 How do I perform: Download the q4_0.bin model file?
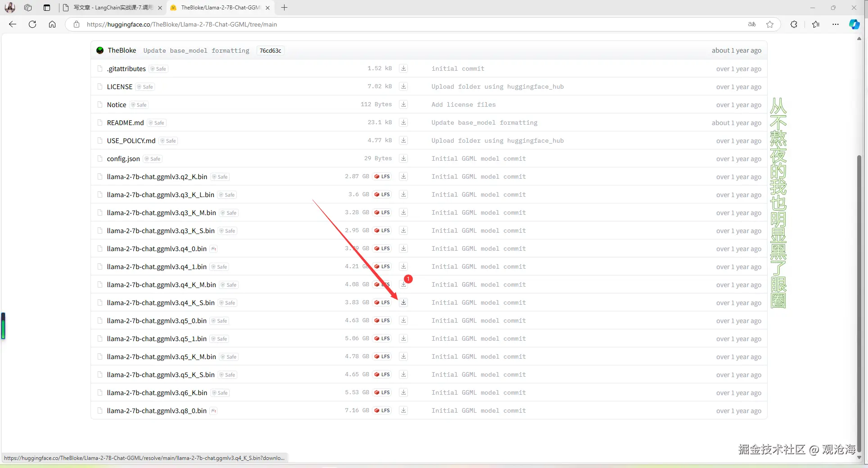pos(403,248)
